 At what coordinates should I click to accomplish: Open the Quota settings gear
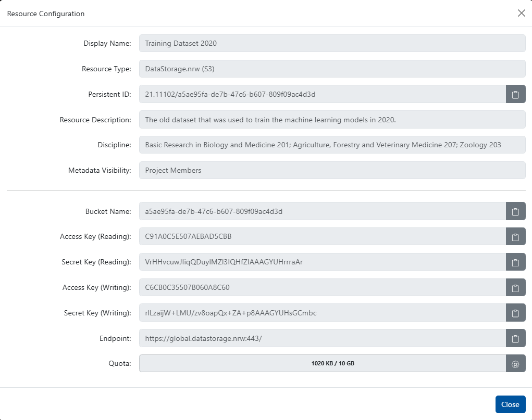coord(515,363)
